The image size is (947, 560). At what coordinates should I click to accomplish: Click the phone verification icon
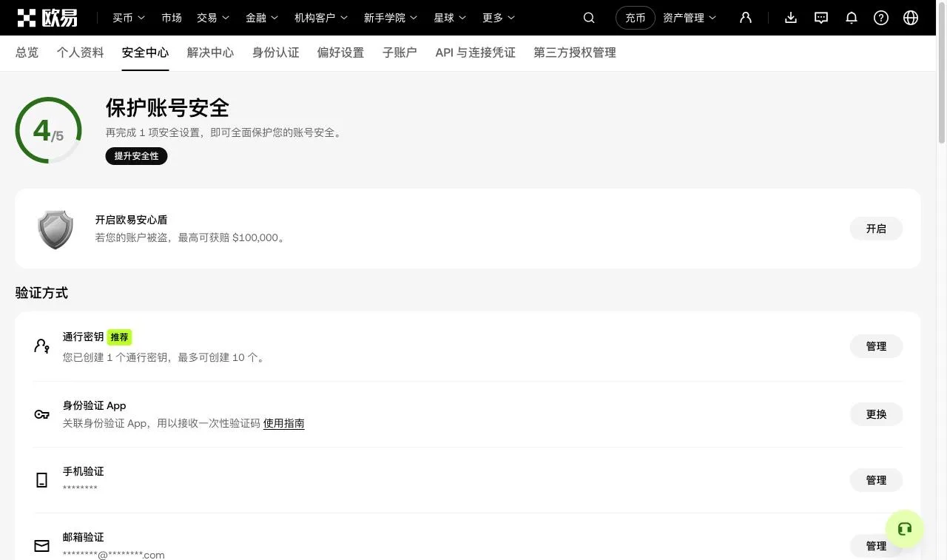pyautogui.click(x=42, y=480)
